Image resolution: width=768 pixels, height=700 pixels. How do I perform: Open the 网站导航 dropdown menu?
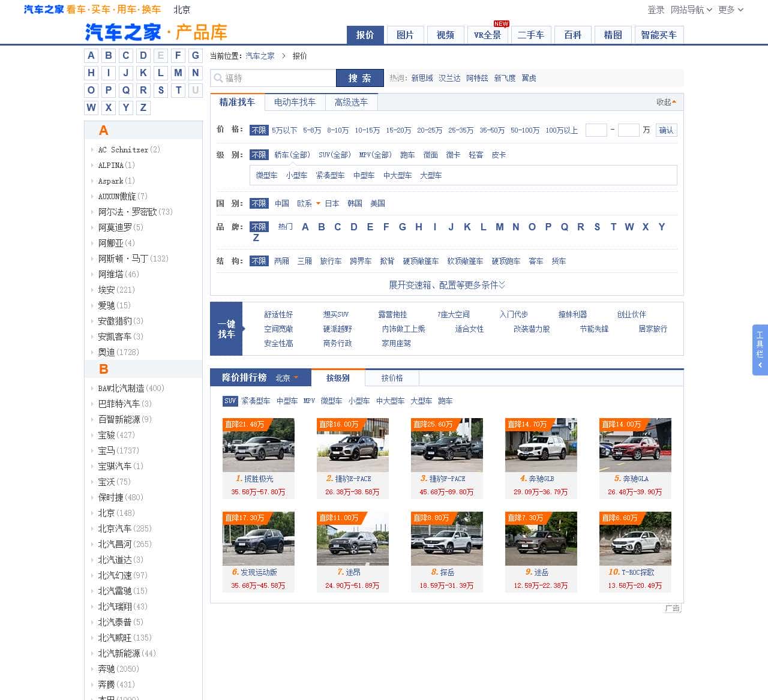click(691, 10)
